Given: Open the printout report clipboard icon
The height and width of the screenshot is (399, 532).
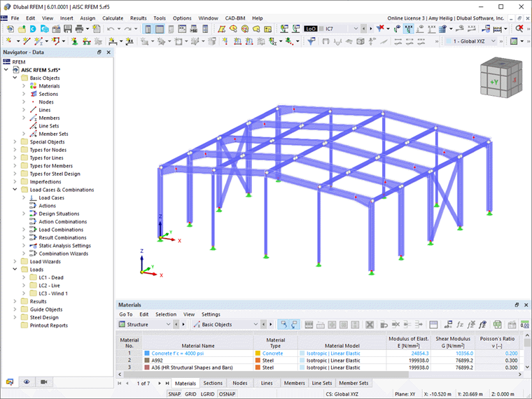Looking at the screenshot, I should (97, 29).
